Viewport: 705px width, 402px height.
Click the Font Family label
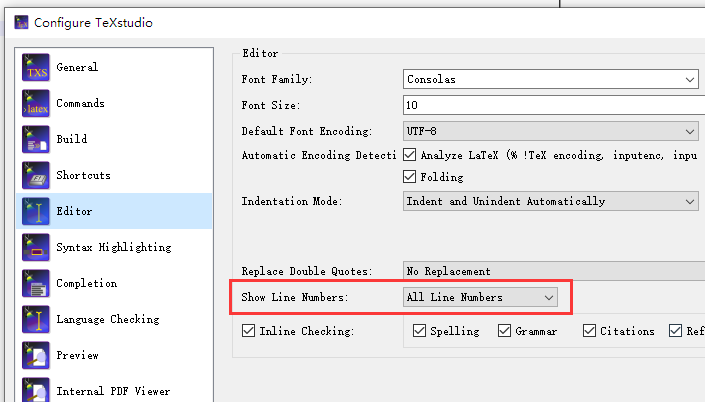click(277, 79)
